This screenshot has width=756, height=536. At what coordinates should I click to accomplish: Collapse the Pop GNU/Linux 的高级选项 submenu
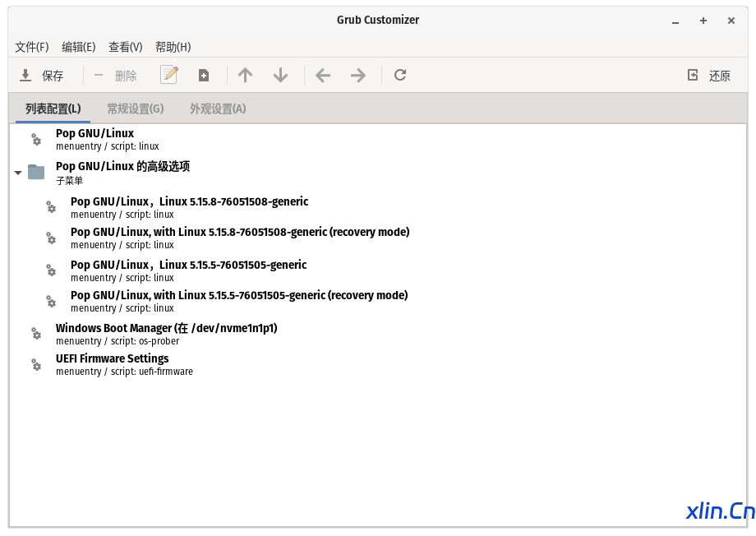[18, 173]
